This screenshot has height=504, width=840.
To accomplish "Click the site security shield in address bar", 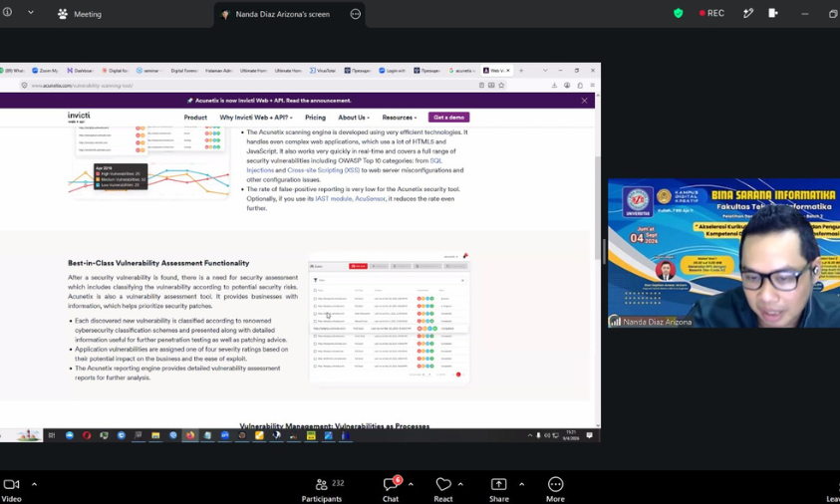I will (24, 85).
